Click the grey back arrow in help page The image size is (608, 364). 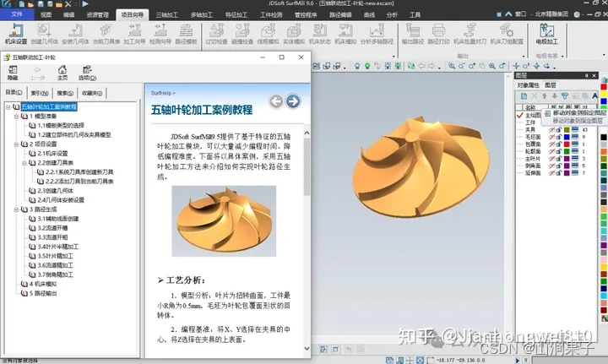click(276, 101)
